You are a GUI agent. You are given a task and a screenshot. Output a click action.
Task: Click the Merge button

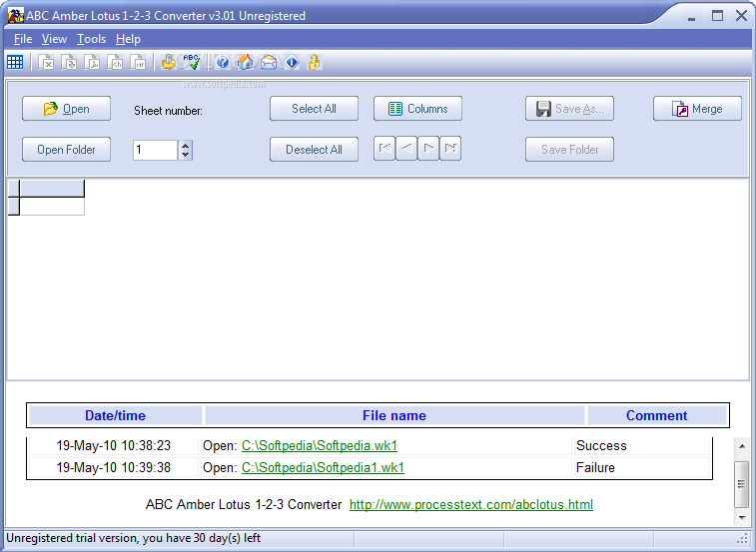coord(697,109)
